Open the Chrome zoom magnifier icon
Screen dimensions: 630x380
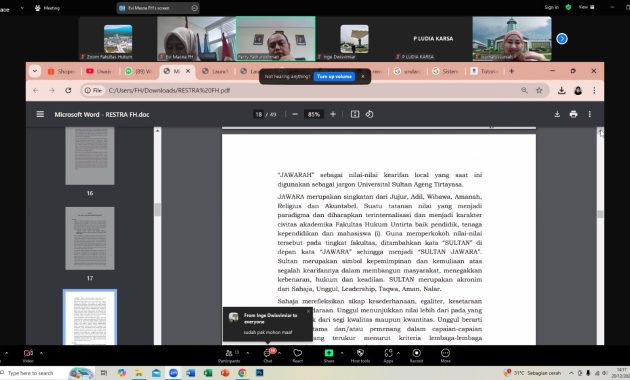524,90
